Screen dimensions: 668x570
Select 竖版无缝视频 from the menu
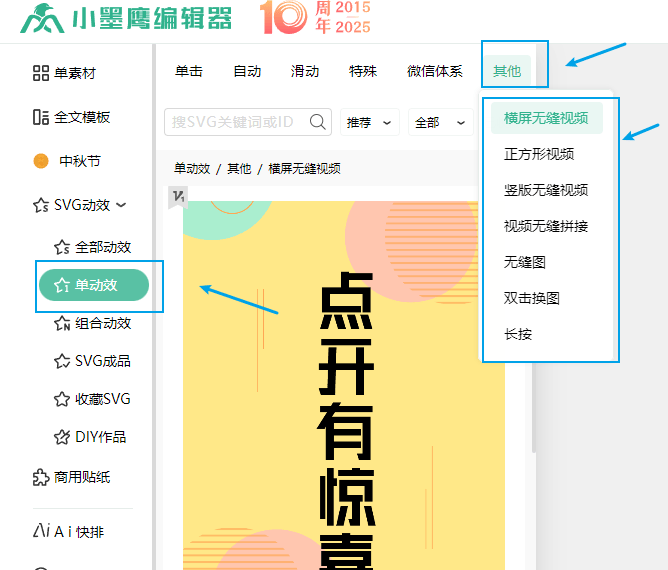[x=546, y=190]
